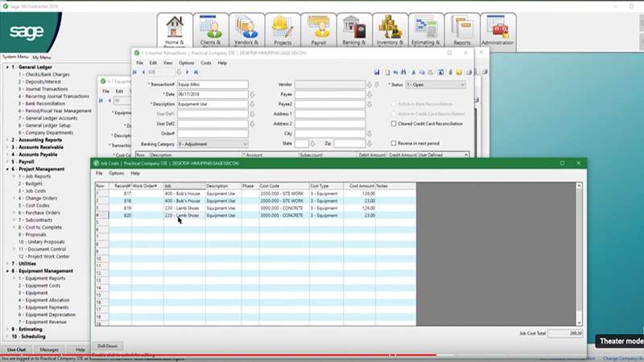Go to first record in Journal Transactions

point(134,72)
